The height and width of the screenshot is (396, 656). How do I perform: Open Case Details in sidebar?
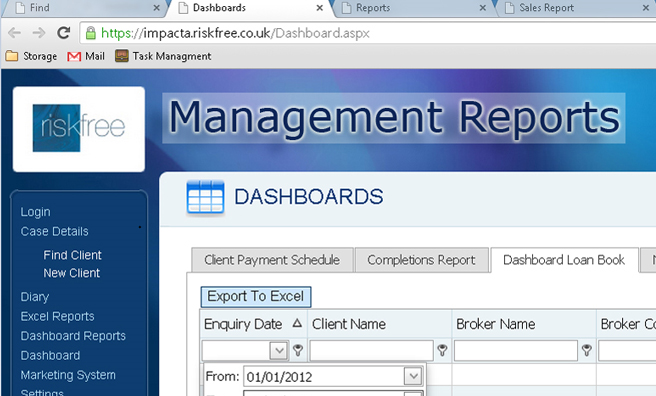(x=54, y=231)
